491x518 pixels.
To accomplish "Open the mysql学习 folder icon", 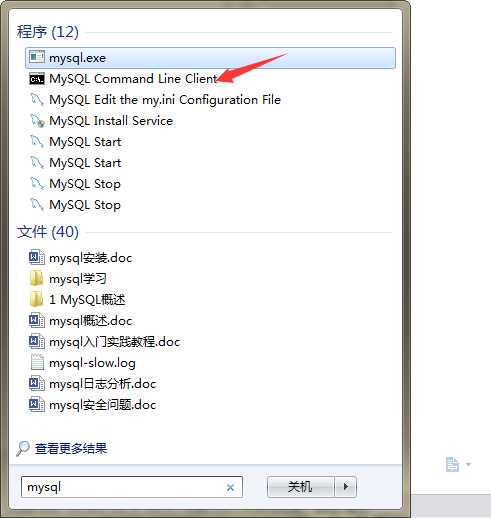I will [x=36, y=278].
